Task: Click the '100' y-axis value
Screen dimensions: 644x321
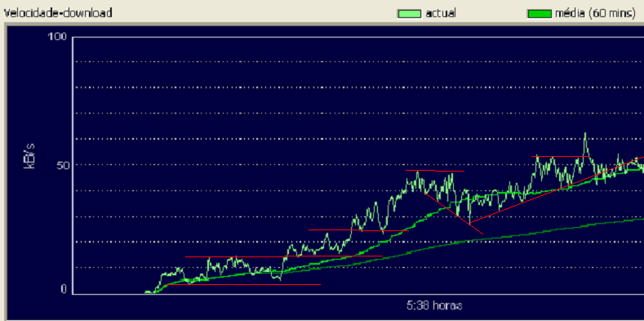Action: click(56, 37)
